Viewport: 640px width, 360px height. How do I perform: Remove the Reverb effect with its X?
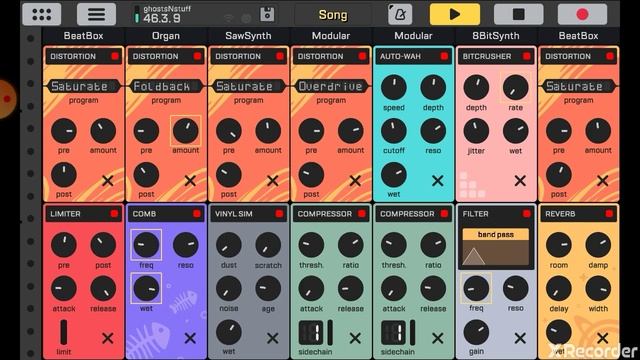(602, 338)
